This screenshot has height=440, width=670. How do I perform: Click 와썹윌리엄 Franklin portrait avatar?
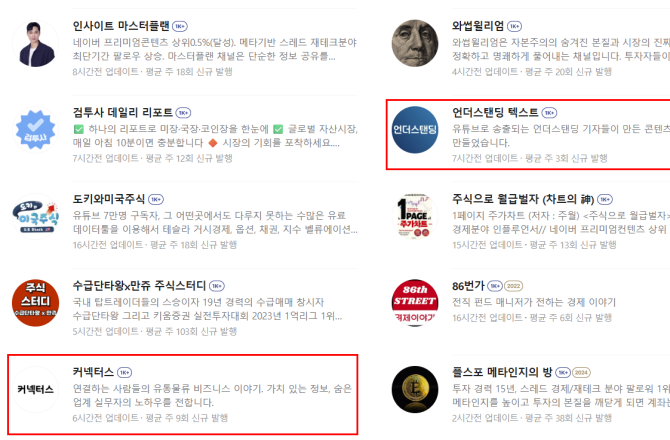pos(415,43)
